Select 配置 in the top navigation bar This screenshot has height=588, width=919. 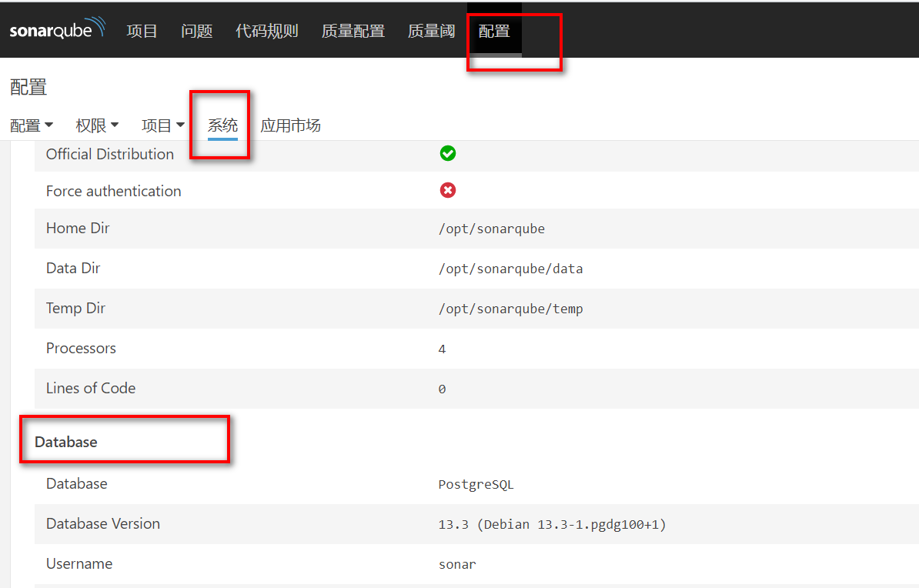[x=494, y=31]
